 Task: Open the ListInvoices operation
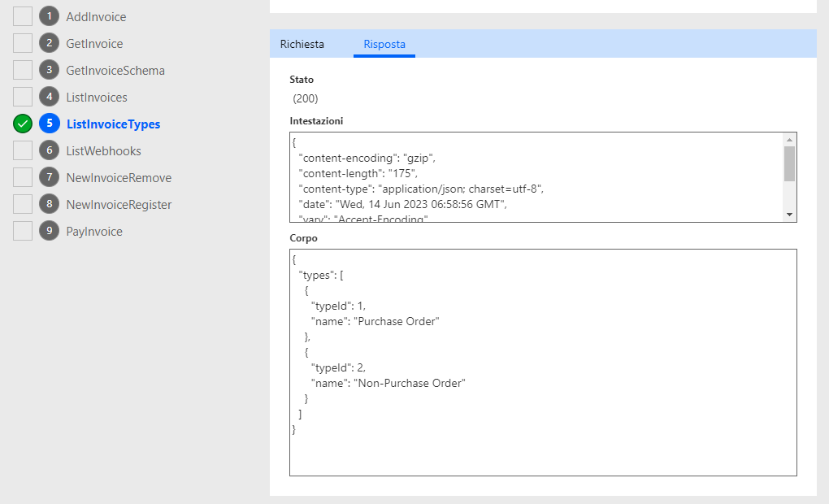coord(97,98)
